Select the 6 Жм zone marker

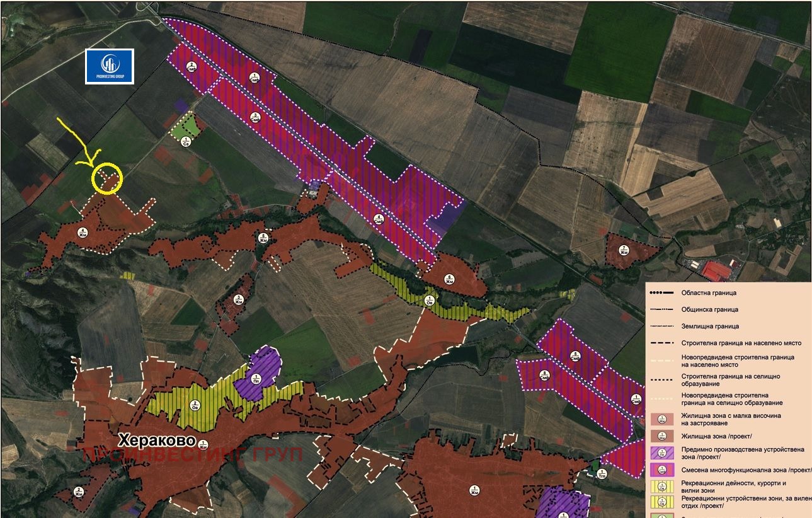tap(449, 279)
